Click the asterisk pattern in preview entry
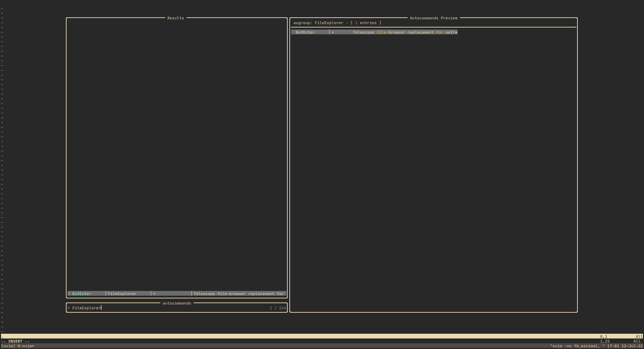Screen dimensions: 644x349 tap(333, 32)
